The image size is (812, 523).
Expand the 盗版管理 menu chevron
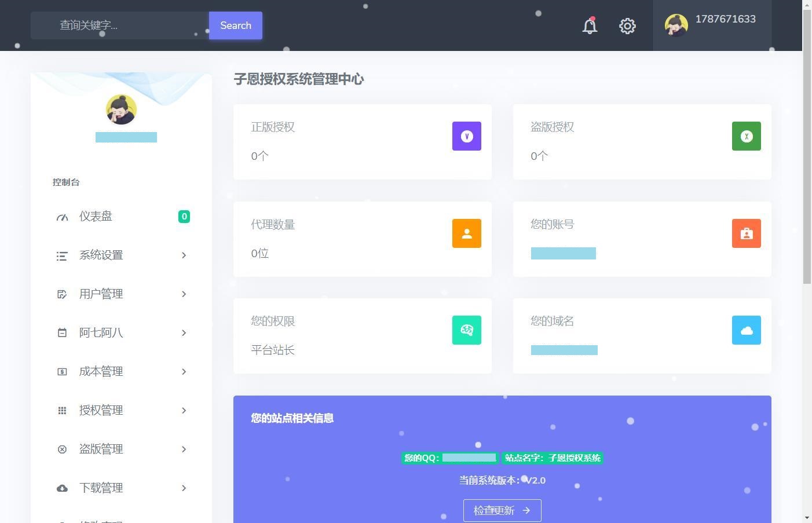click(x=184, y=449)
